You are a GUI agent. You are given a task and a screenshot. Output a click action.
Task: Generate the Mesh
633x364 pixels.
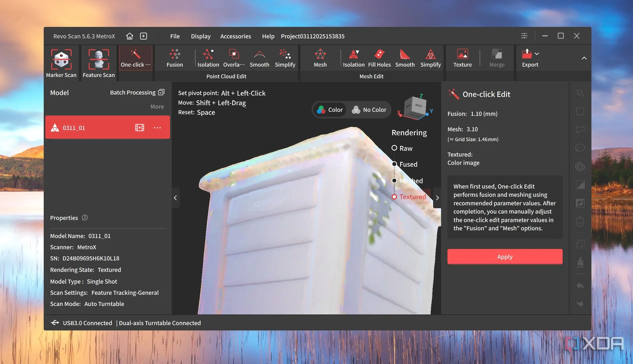click(x=320, y=58)
